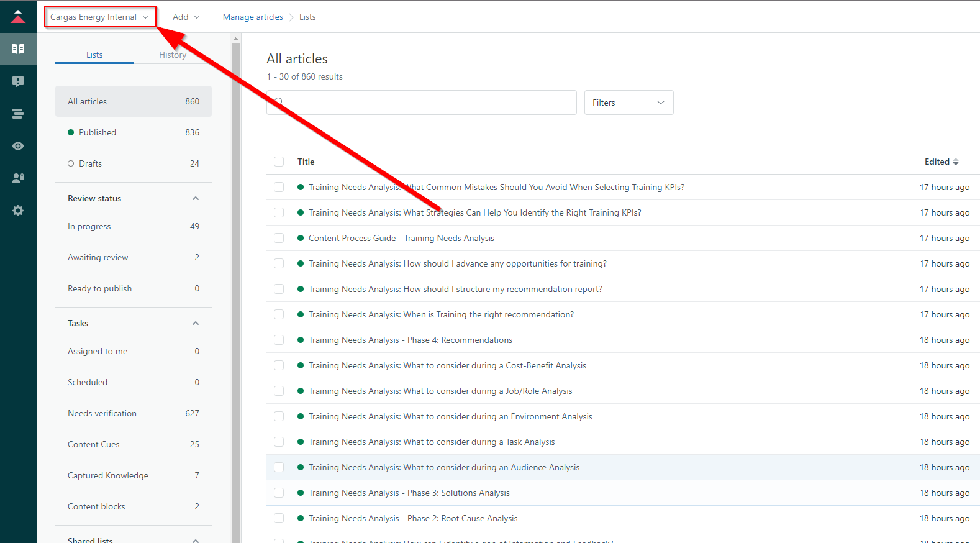
Task: Open the Captured Knowledge list
Action: (134, 475)
